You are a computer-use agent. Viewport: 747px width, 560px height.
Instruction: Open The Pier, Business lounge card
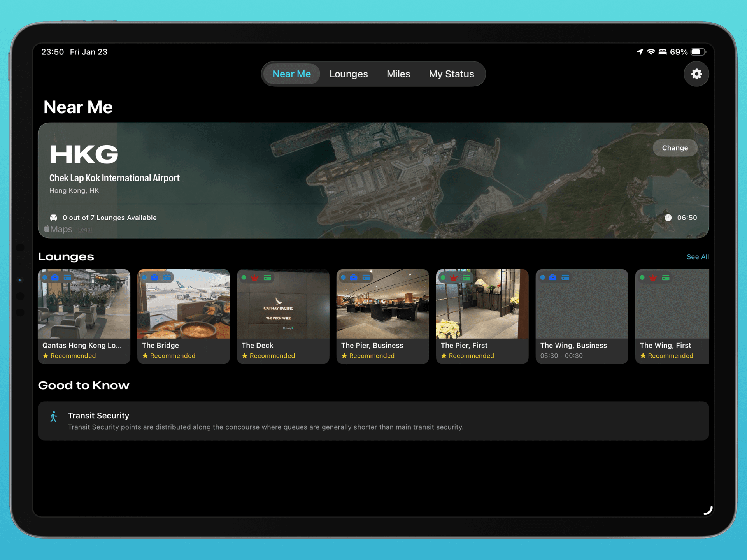tap(382, 316)
